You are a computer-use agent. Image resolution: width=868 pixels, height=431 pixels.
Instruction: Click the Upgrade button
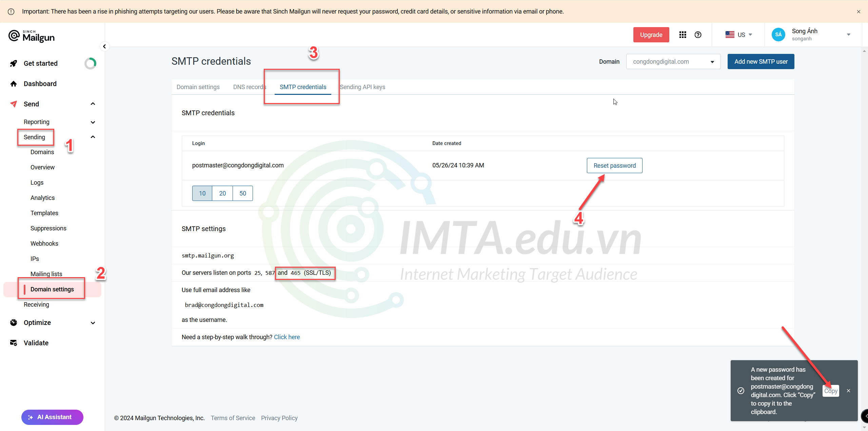[x=651, y=35]
